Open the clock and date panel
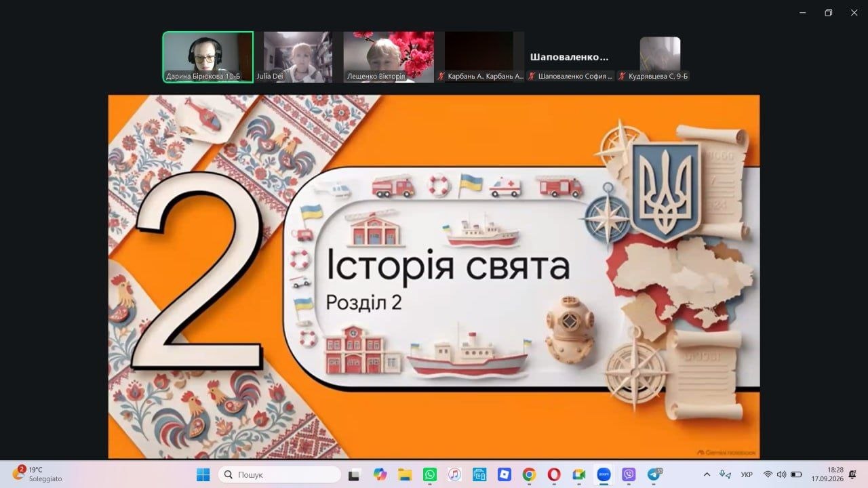 click(835, 474)
